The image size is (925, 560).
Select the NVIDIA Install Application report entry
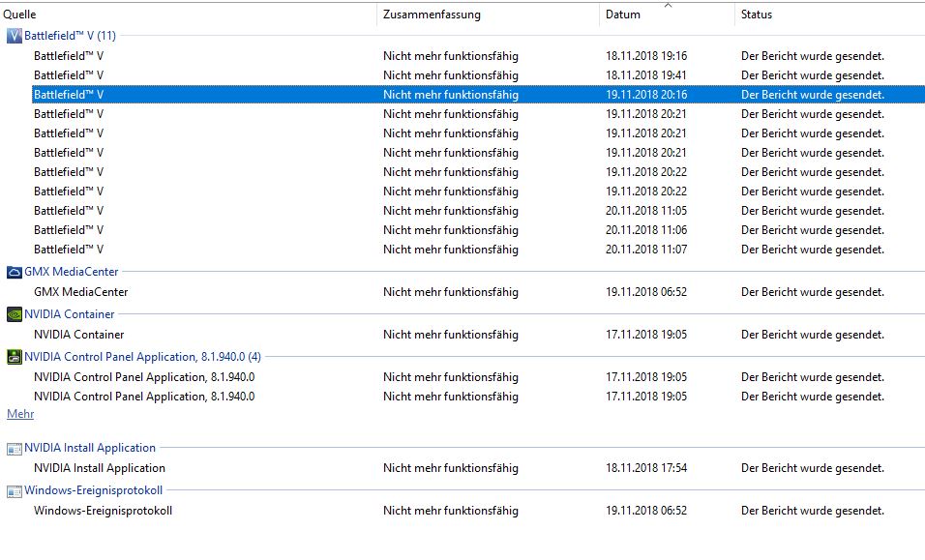pos(478,468)
